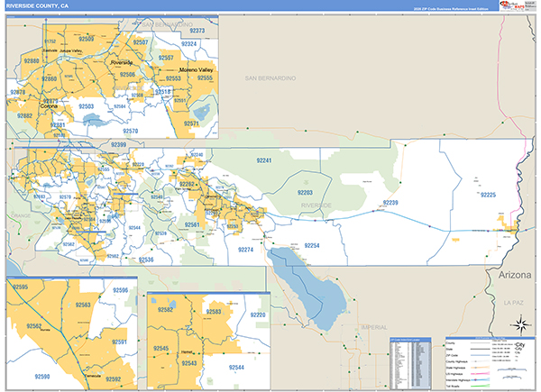
Task: Click ZIP code 92262 near Palm Springs
Action: point(187,185)
